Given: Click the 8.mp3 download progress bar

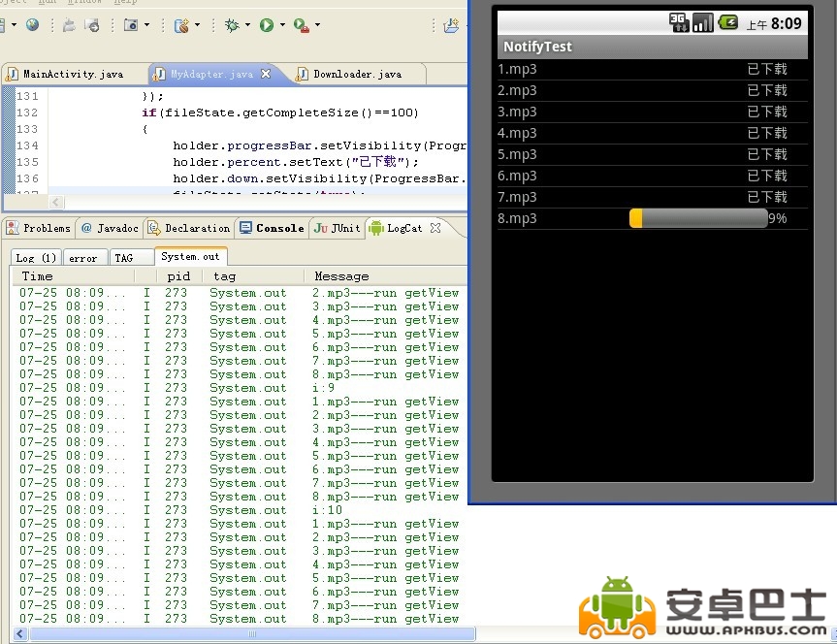Looking at the screenshot, I should (698, 218).
